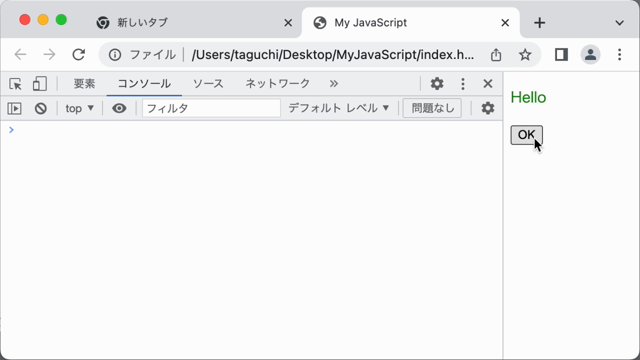640x360 pixels.
Task: Open a new browser tab with plus
Action: point(539,23)
